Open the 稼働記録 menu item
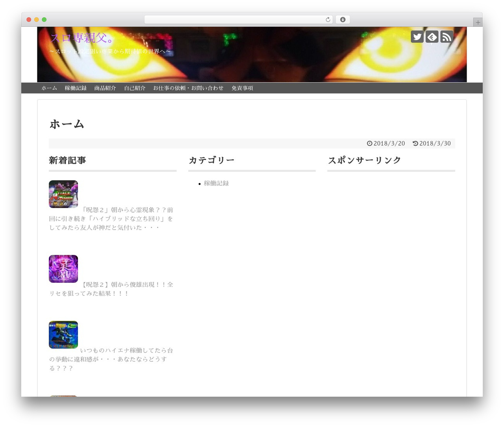Image resolution: width=504 pixels, height=427 pixels. [x=76, y=88]
